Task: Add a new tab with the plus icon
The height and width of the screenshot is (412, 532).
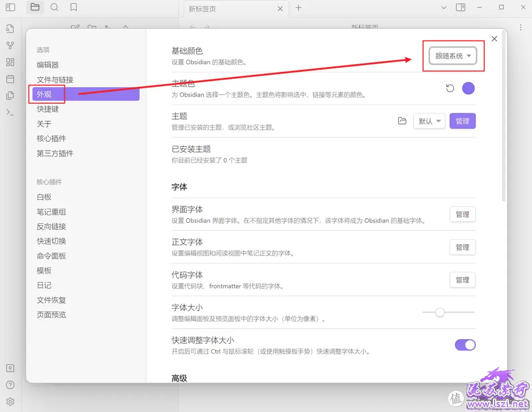Action: [298, 8]
